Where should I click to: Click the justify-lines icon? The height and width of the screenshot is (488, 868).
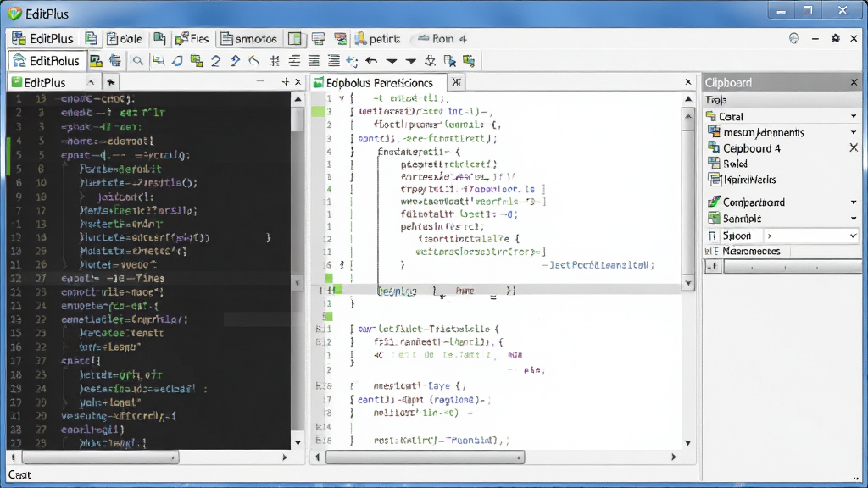point(314,61)
